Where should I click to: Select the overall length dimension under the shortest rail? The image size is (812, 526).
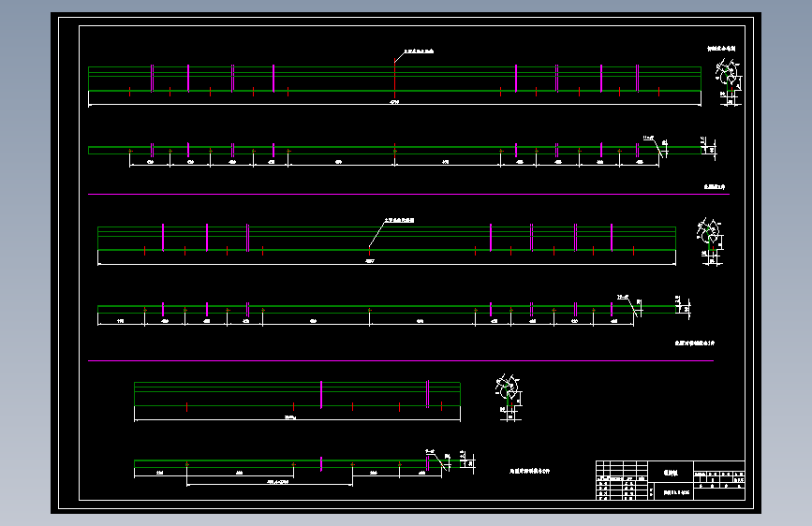(297, 418)
